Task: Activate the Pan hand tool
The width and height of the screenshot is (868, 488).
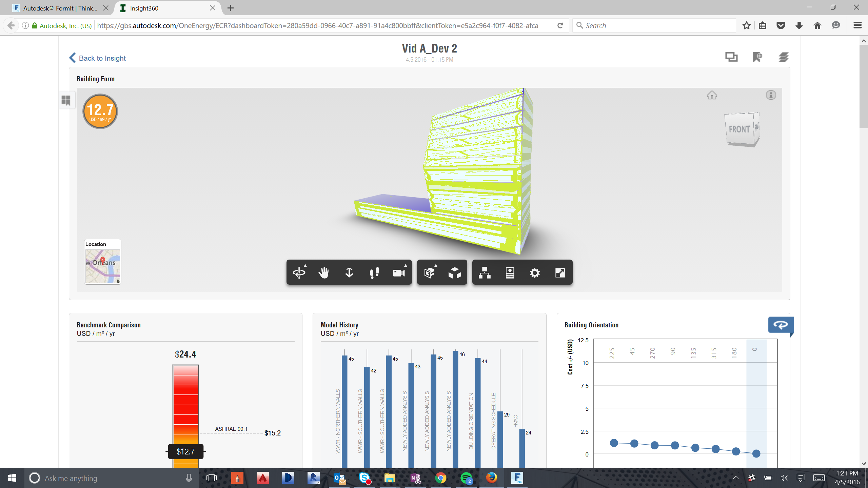Action: coord(324,272)
